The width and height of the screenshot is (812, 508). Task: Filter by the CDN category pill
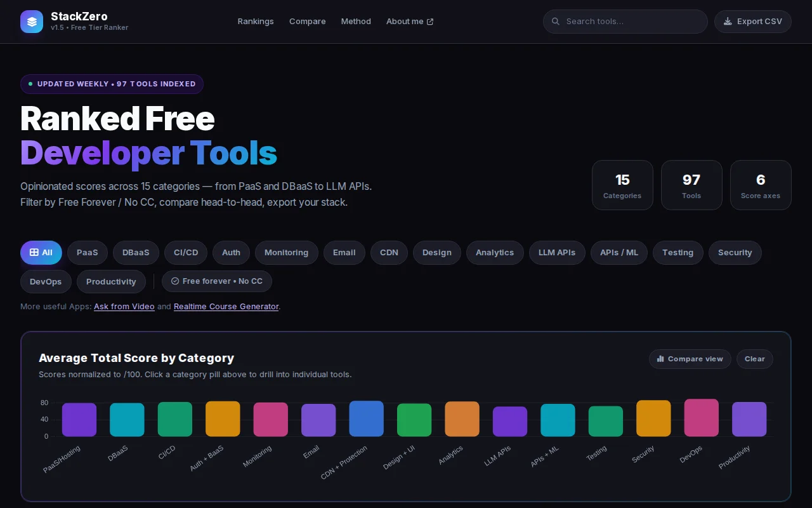(x=389, y=253)
